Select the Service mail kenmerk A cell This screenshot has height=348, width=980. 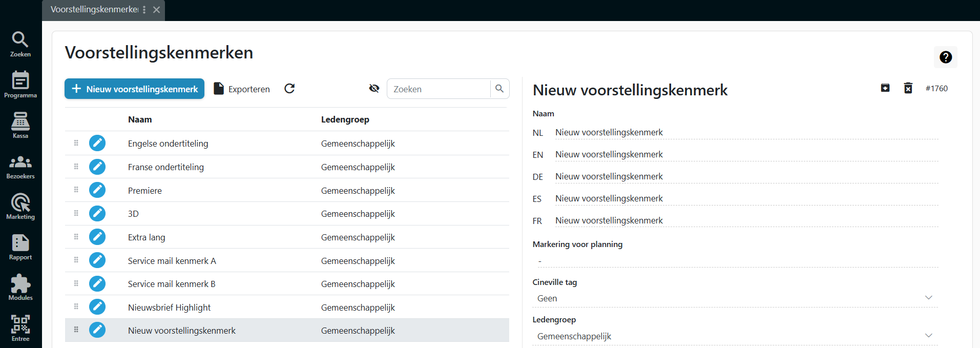pyautogui.click(x=172, y=261)
